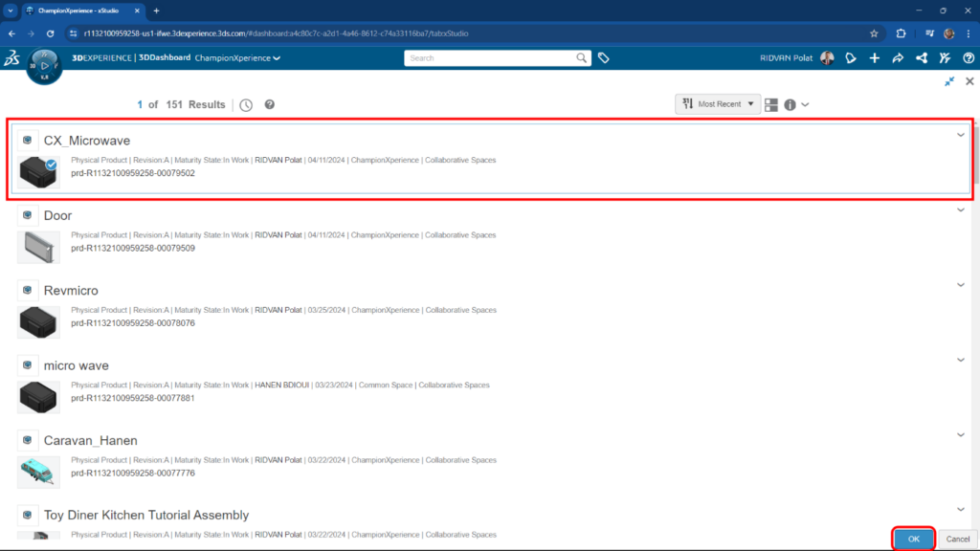980x551 pixels.
Task: Click the micro wave thumbnail image
Action: coord(38,397)
